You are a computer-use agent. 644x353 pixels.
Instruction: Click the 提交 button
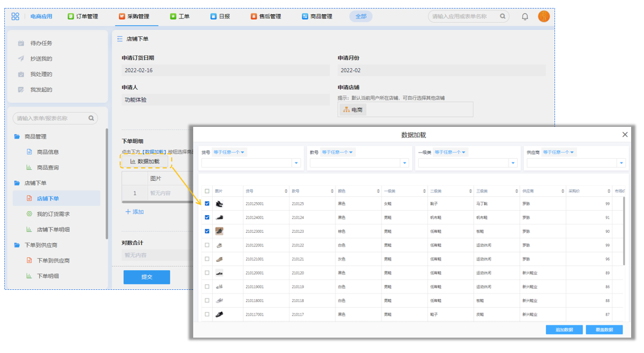tap(147, 277)
